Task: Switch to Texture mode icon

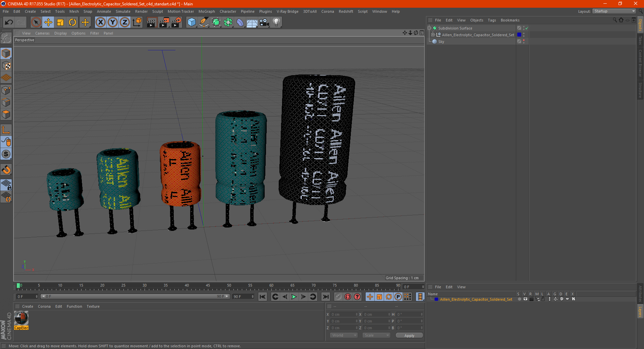Action: pos(6,66)
